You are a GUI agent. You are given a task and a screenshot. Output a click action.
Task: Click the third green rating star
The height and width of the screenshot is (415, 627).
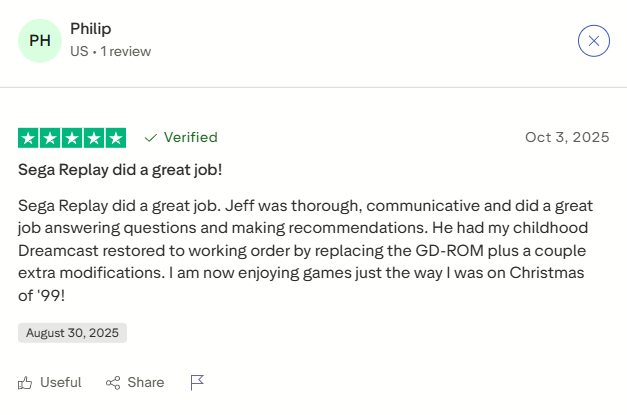click(72, 138)
